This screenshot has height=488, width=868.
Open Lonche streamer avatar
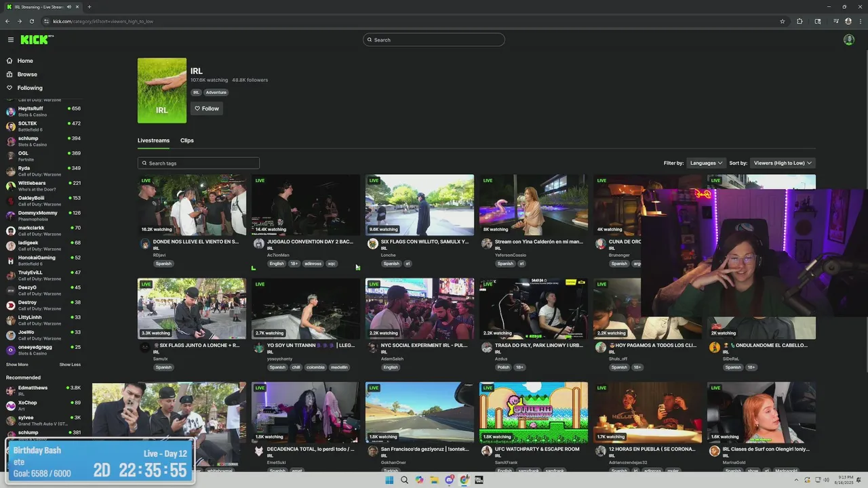pyautogui.click(x=372, y=244)
